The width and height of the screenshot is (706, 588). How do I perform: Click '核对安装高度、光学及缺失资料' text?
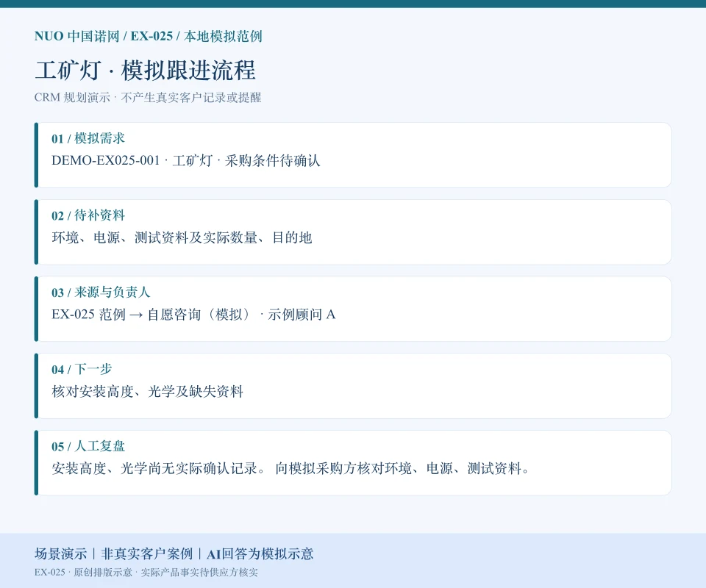point(147,392)
